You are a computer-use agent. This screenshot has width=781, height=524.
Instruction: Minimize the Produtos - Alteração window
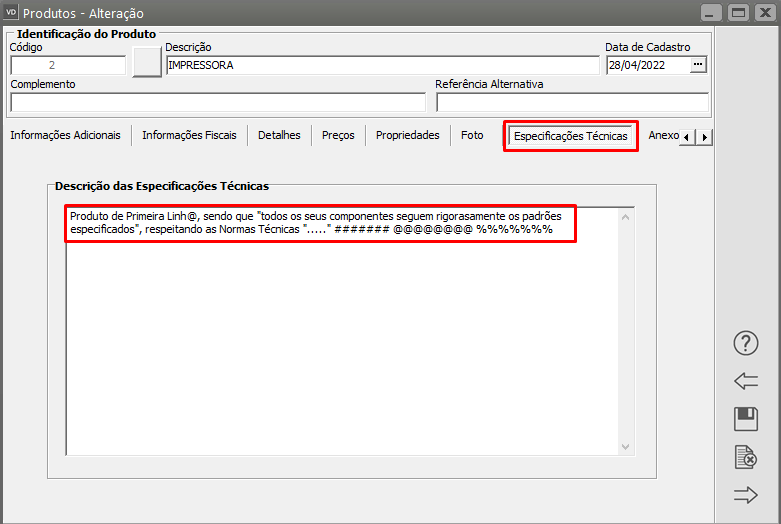pos(711,12)
